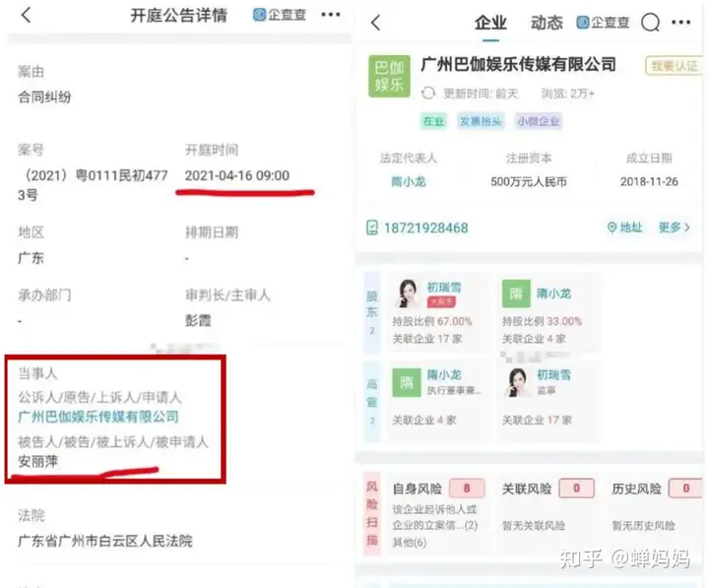This screenshot has width=709, height=588.
Task: Dial the phone number 18721928468
Action: tap(425, 228)
